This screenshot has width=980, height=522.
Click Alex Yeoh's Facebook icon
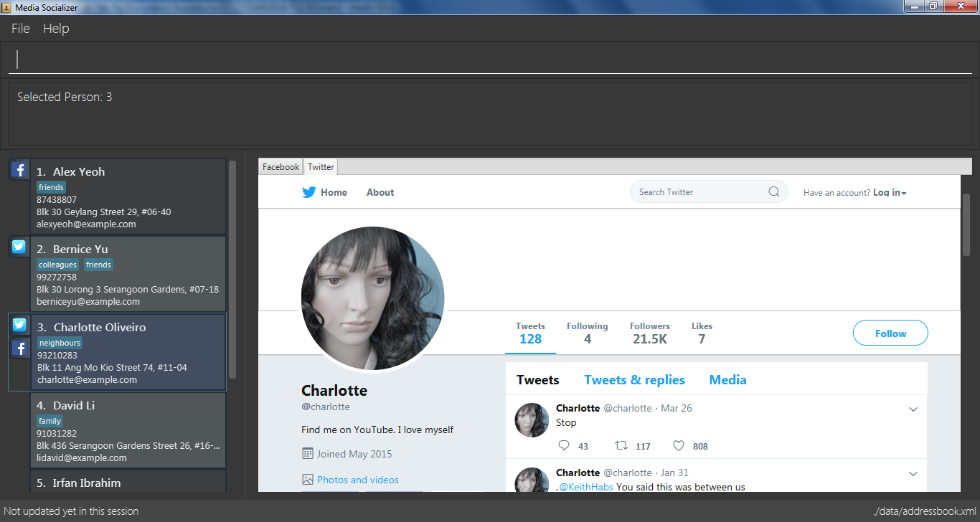[19, 170]
